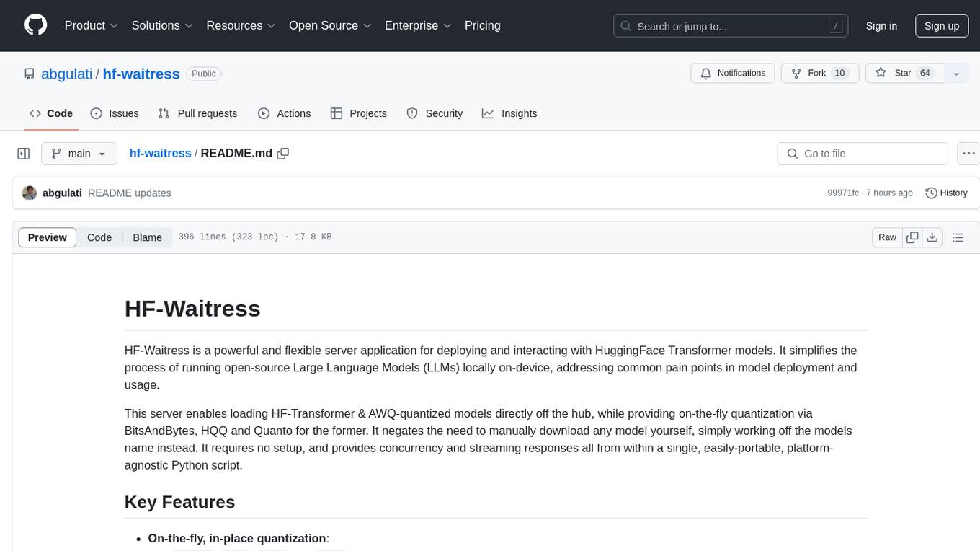Image resolution: width=980 pixels, height=551 pixels.
Task: Switch to the Issues tab
Action: [x=115, y=113]
